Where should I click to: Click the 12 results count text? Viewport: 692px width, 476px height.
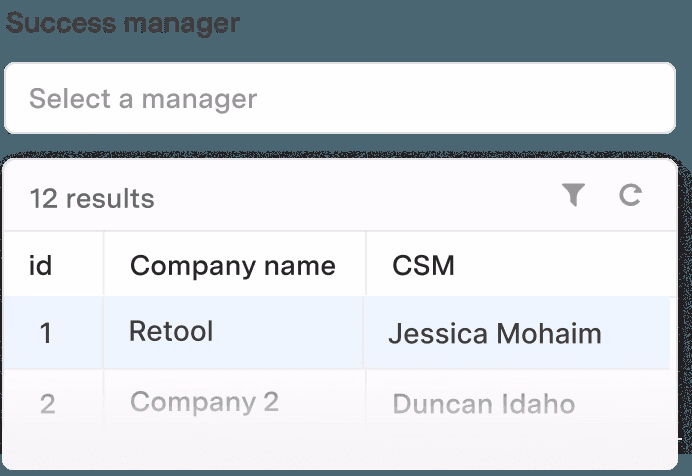point(92,198)
